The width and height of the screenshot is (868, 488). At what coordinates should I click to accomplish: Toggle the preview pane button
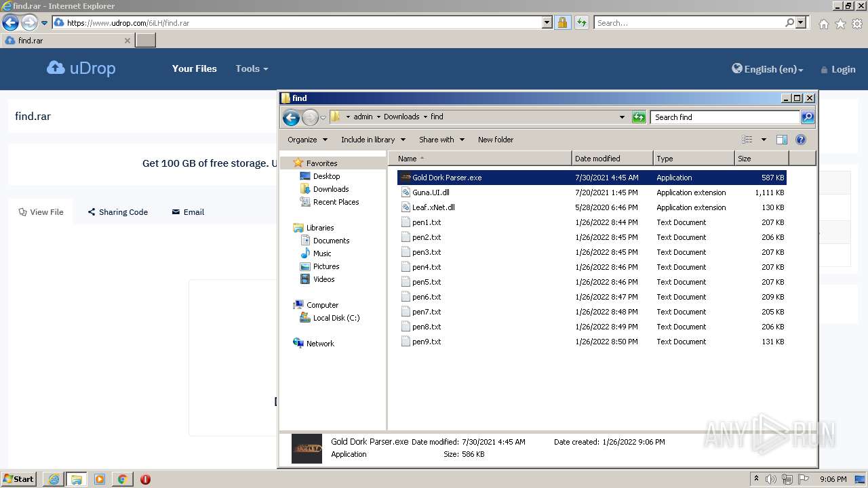[781, 140]
